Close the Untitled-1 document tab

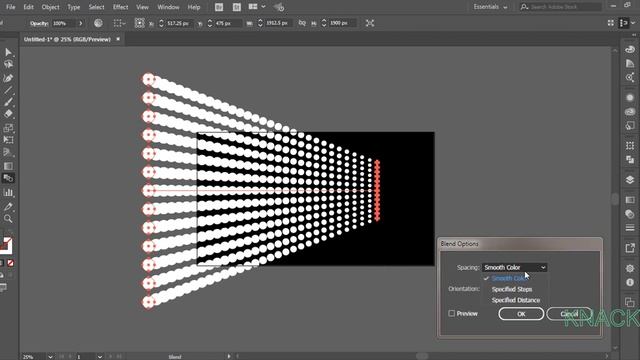(x=118, y=39)
